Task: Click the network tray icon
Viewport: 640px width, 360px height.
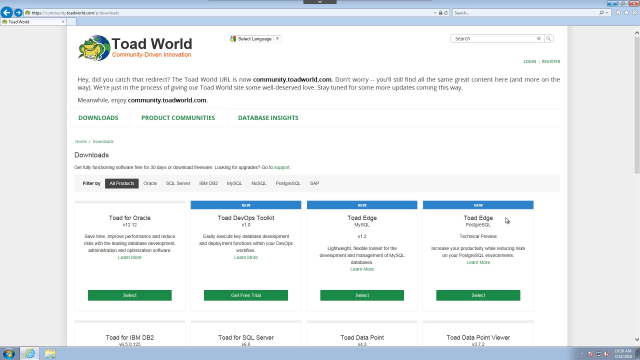Action: (x=598, y=354)
